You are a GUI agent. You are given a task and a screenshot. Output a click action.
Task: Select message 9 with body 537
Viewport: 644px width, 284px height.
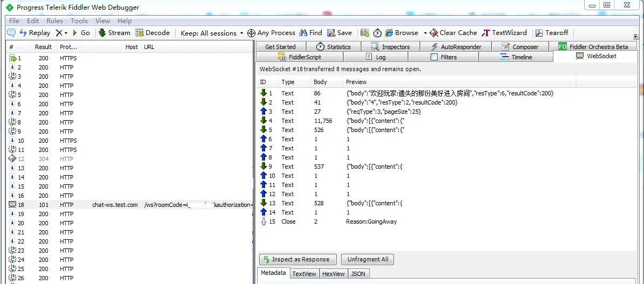pyautogui.click(x=447, y=167)
